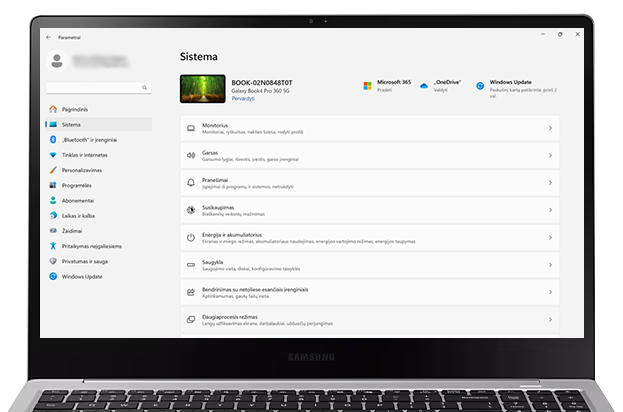Click the Privatumas ir sauga shield icon
623x412 pixels.
(x=53, y=261)
